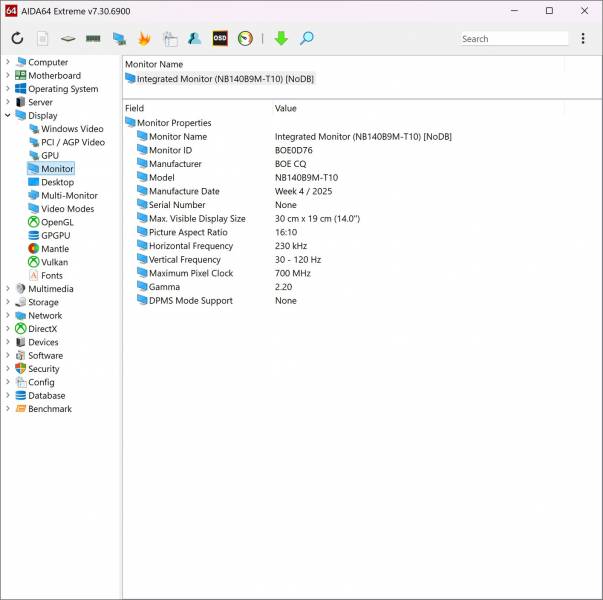Image resolution: width=603 pixels, height=600 pixels.
Task: Select the Config category
Action: tap(35, 382)
